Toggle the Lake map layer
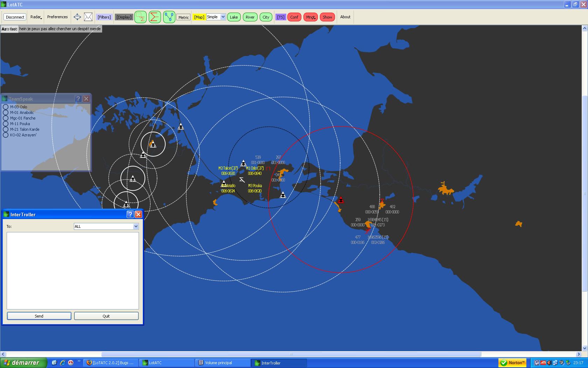This screenshot has height=368, width=588. (x=234, y=17)
